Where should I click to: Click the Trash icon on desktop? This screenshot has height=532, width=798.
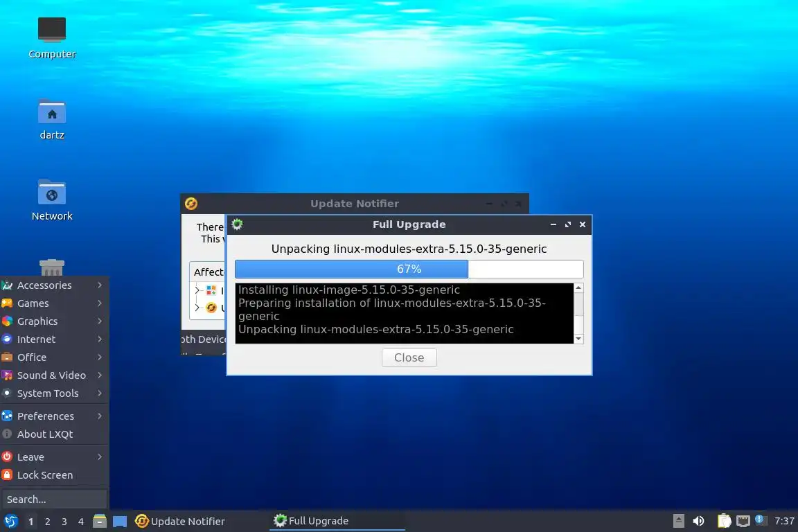(x=52, y=268)
